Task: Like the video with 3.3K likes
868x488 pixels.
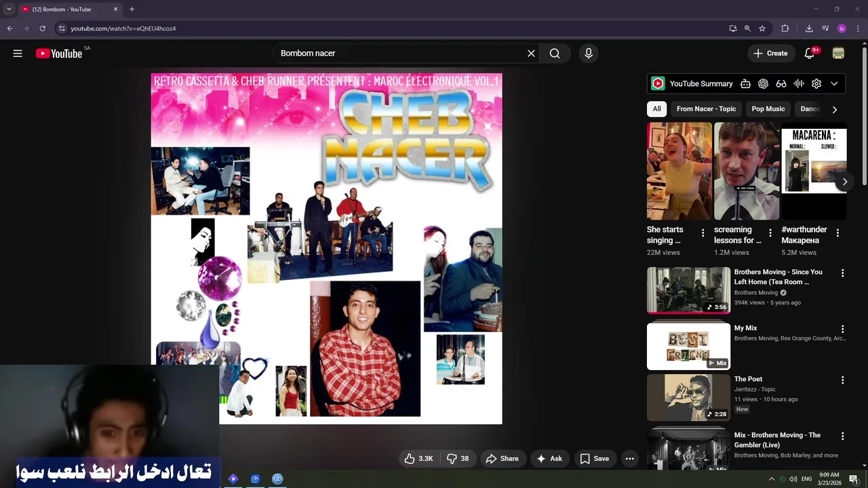Action: (x=418, y=459)
